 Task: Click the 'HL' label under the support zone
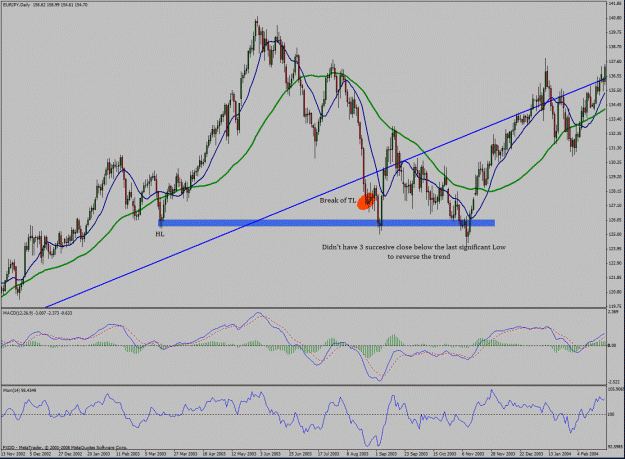pos(159,234)
